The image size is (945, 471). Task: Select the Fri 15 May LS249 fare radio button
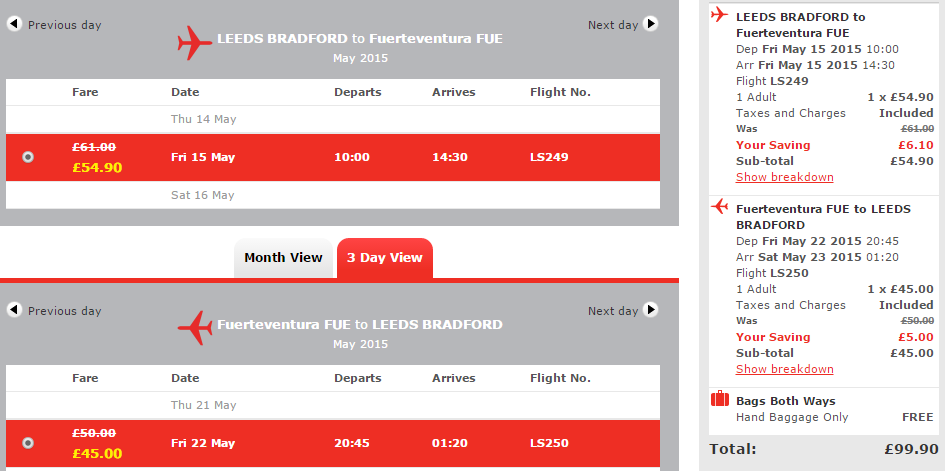point(28,157)
